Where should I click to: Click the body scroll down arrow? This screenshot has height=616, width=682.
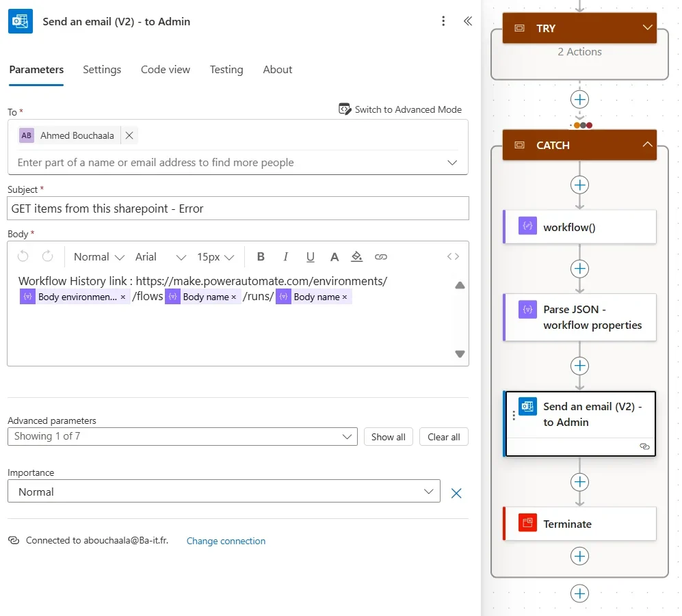click(460, 354)
